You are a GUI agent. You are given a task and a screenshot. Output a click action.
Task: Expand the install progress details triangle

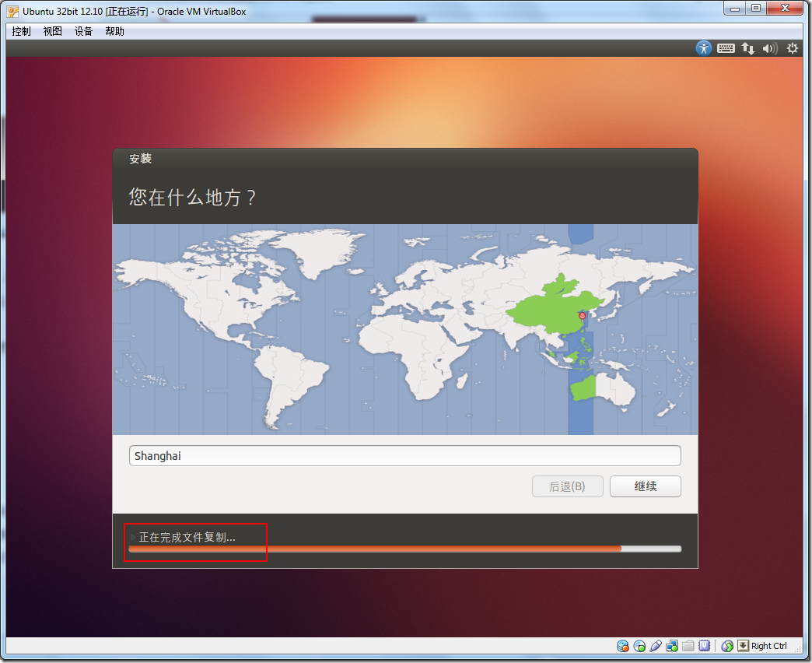point(133,537)
